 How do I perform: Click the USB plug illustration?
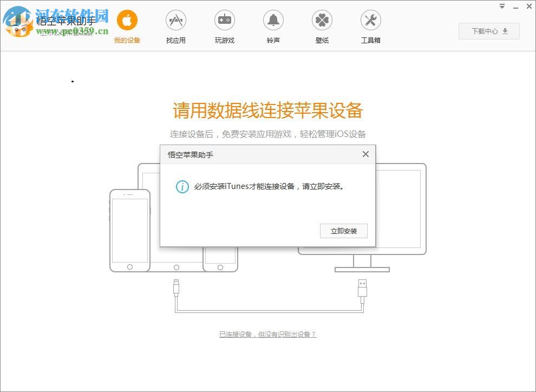coord(362,291)
